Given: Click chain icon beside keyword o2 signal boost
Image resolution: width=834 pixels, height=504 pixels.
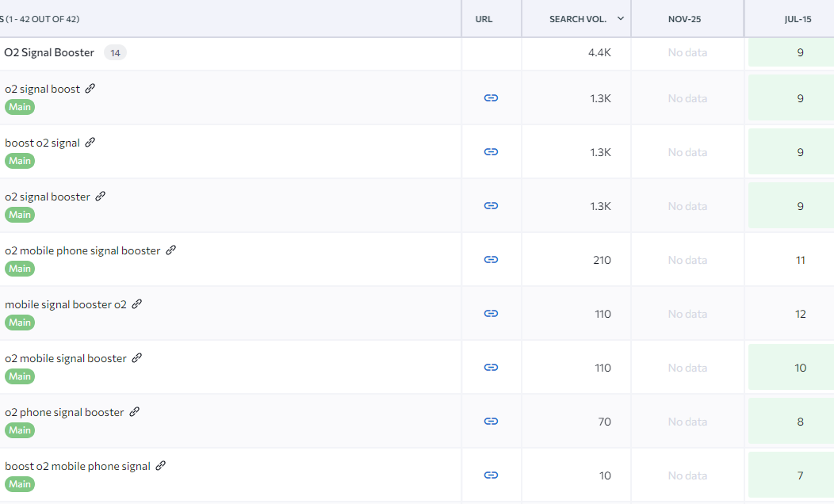Looking at the screenshot, I should coord(90,88).
